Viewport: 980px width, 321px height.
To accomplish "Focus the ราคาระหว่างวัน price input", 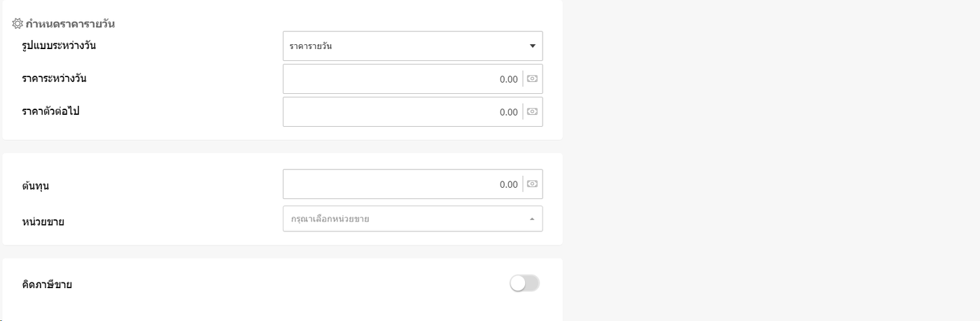I will [402, 79].
